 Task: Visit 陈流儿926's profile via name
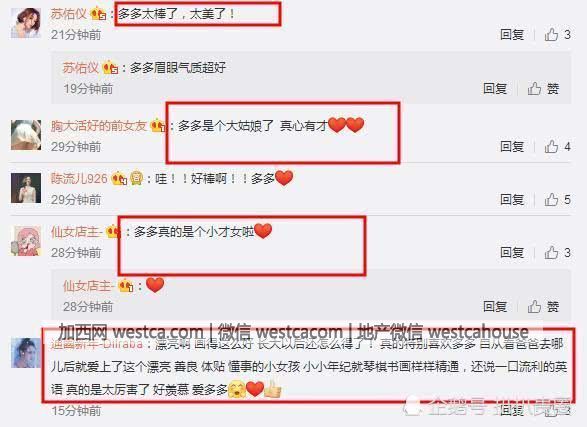tap(79, 179)
